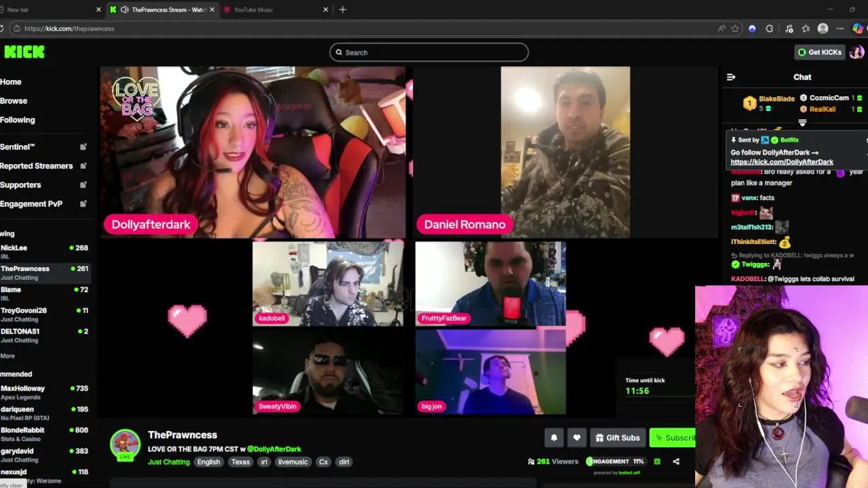
Task: Click the browser address bar URL
Action: click(x=69, y=28)
